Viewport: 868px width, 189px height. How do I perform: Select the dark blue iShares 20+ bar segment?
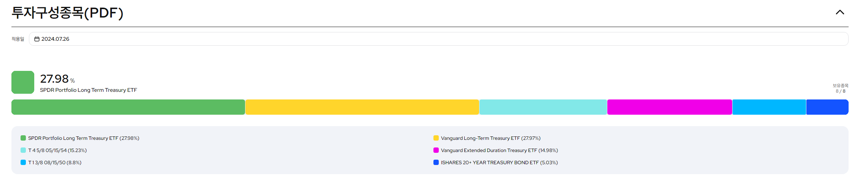(827, 107)
